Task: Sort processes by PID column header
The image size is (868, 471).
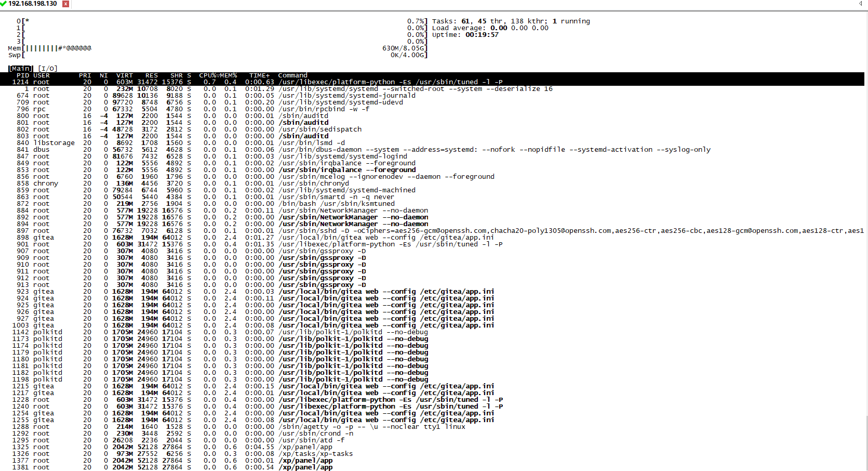Action: (x=22, y=75)
